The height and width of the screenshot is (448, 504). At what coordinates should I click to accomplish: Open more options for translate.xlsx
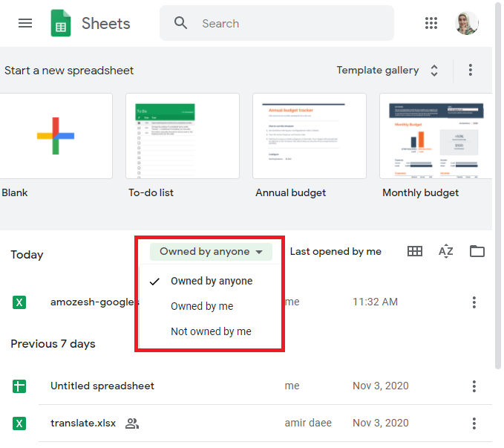point(474,423)
